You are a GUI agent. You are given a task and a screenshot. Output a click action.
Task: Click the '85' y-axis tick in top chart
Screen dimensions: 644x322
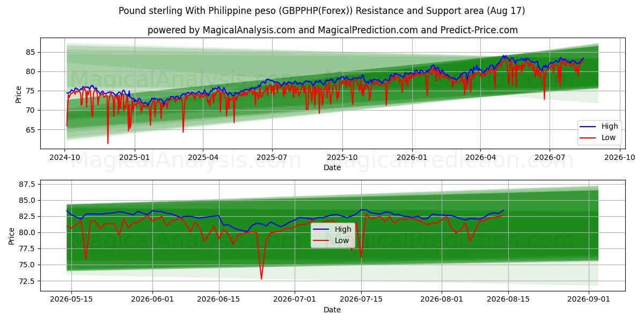tap(31, 52)
